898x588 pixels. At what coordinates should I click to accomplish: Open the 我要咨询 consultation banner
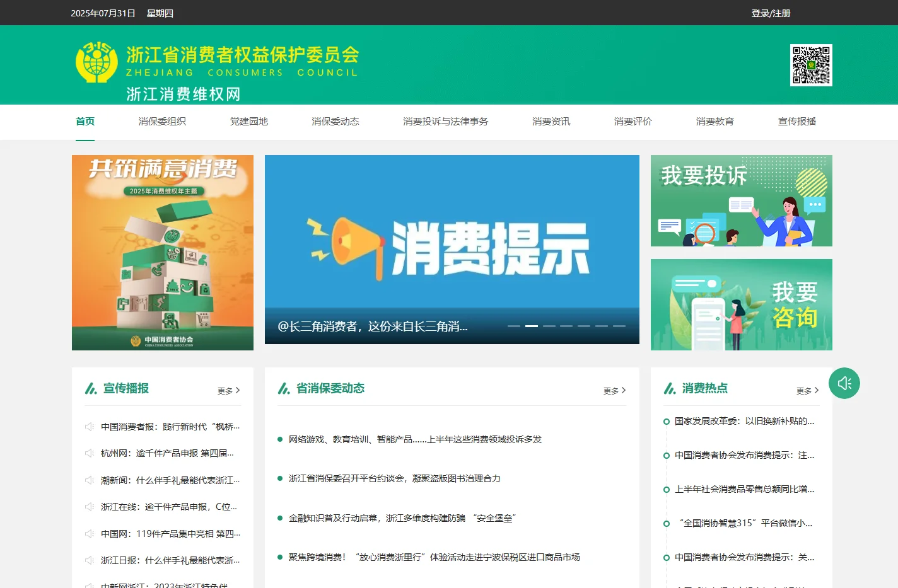tap(742, 304)
